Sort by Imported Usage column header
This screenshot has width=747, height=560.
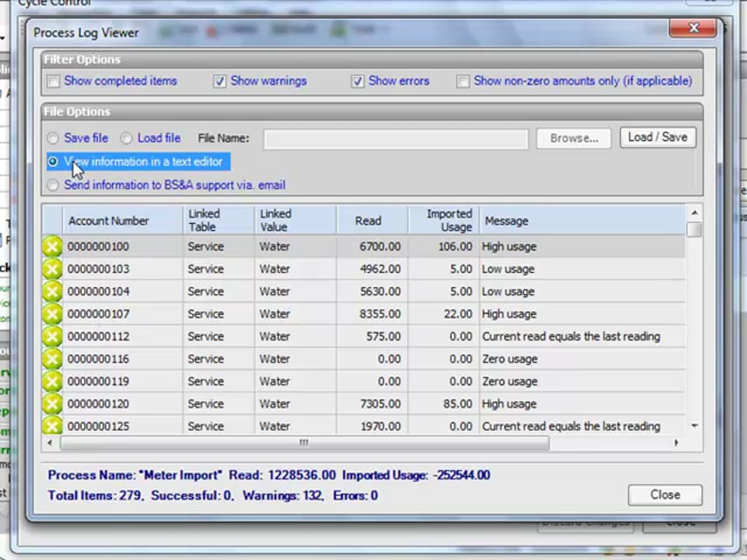click(x=449, y=221)
